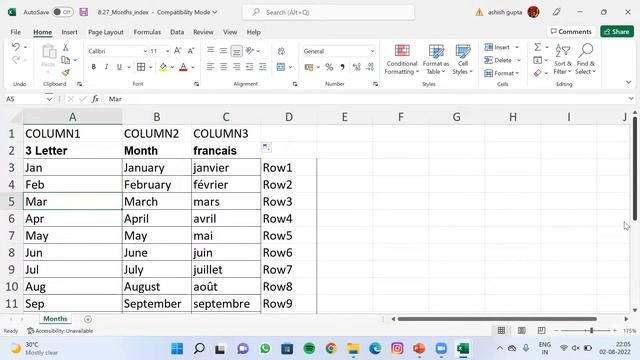Switch to Page Layout view
The image size is (640, 360).
click(x=521, y=330)
